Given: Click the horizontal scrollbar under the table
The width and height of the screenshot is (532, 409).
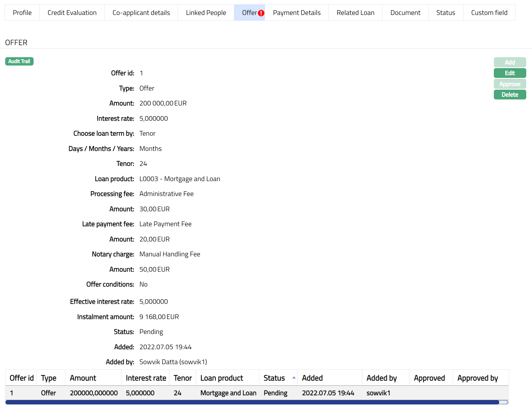Looking at the screenshot, I should click(252, 402).
